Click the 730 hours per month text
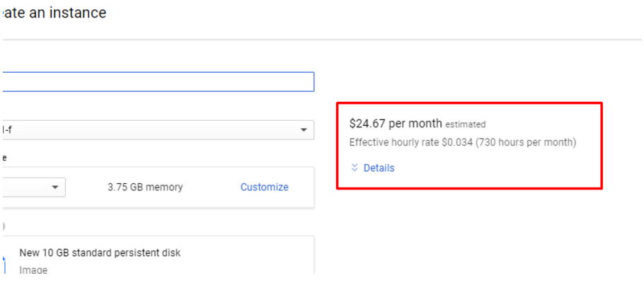This screenshot has width=644, height=290. point(524,142)
